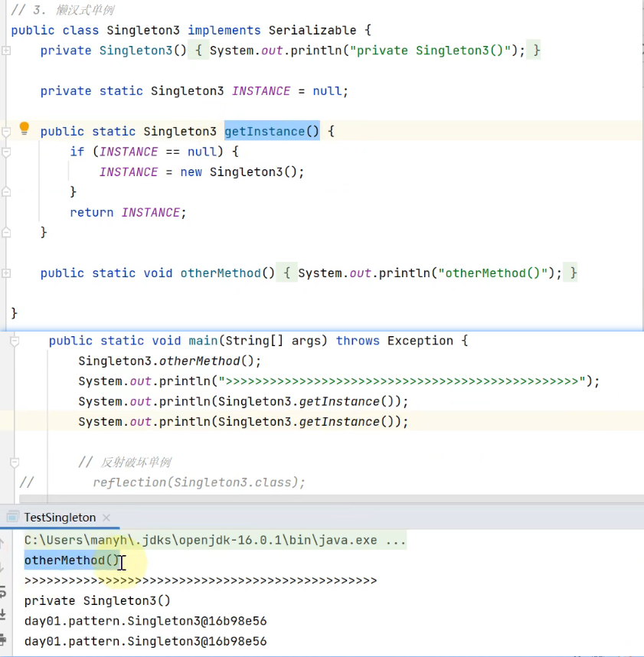Collapse the getInstance method using gutter fold
The height and width of the screenshot is (657, 644).
coord(6,132)
